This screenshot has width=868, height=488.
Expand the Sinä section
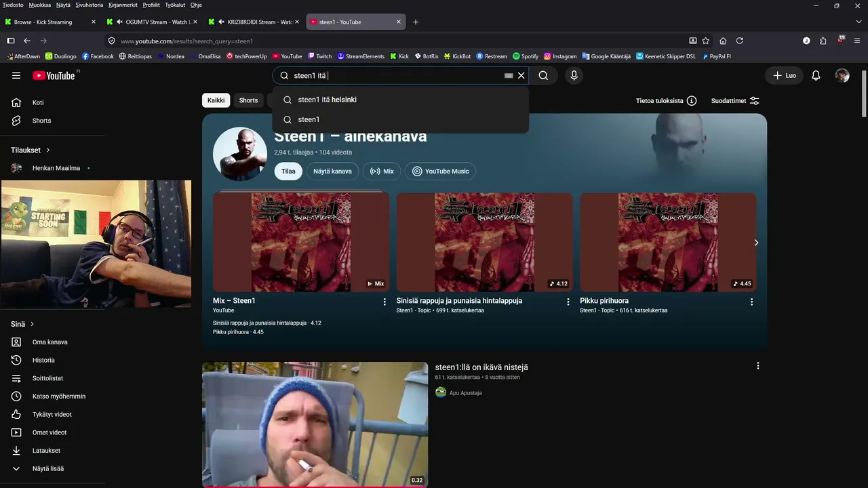click(x=22, y=324)
